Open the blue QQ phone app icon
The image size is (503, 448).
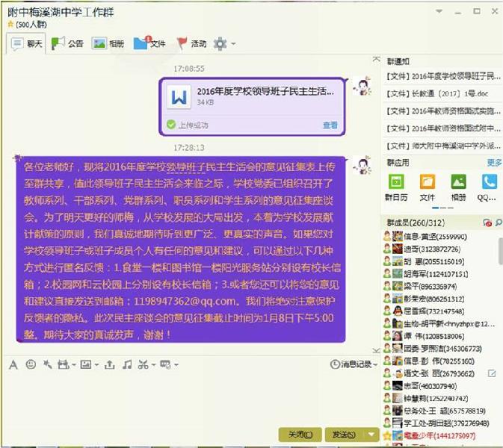488,181
